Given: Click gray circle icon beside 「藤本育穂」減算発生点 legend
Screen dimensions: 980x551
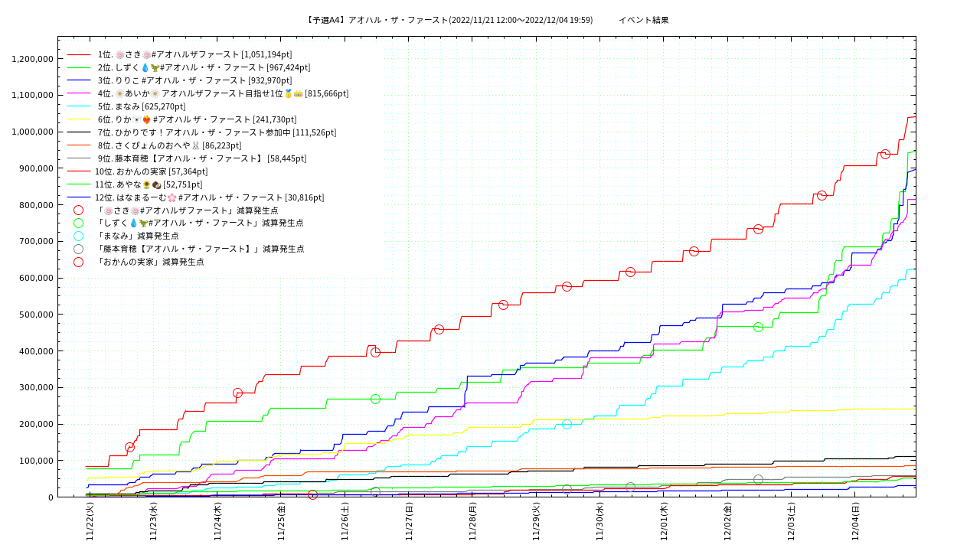Looking at the screenshot, I should click(78, 249).
